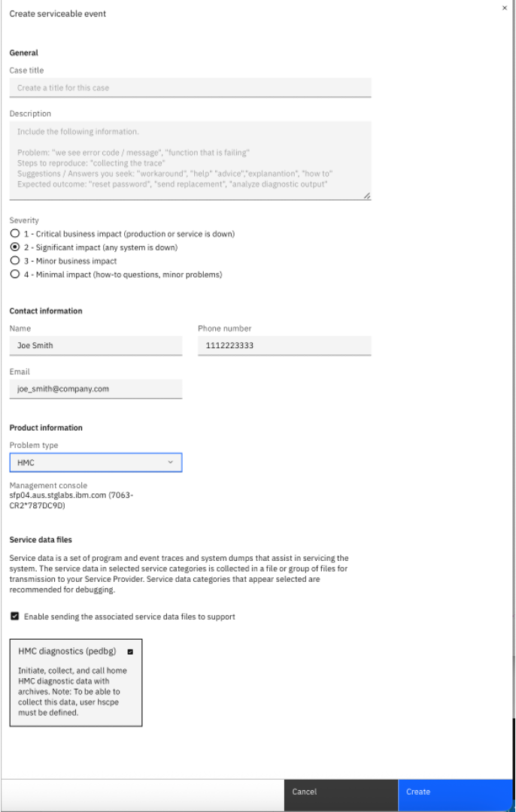Close the Create serviceable event dialog
This screenshot has height=812, width=516.
click(504, 8)
